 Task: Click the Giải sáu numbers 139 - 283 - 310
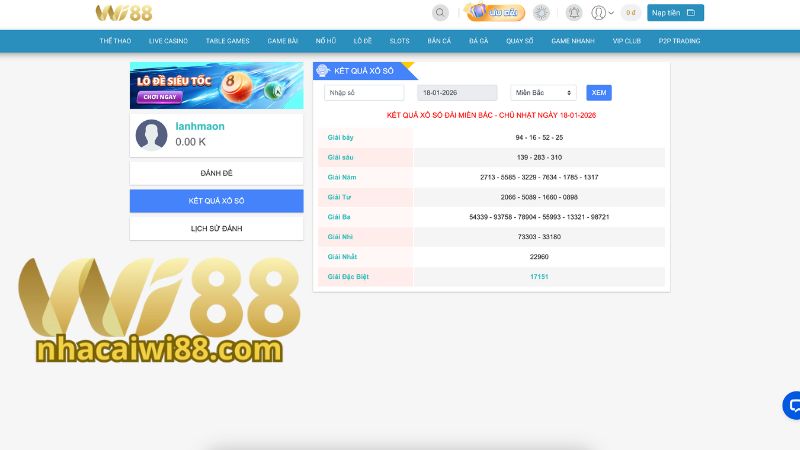[x=539, y=158]
